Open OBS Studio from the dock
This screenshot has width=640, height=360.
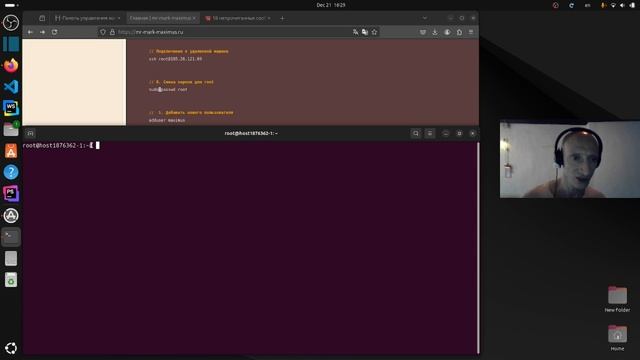11,22
